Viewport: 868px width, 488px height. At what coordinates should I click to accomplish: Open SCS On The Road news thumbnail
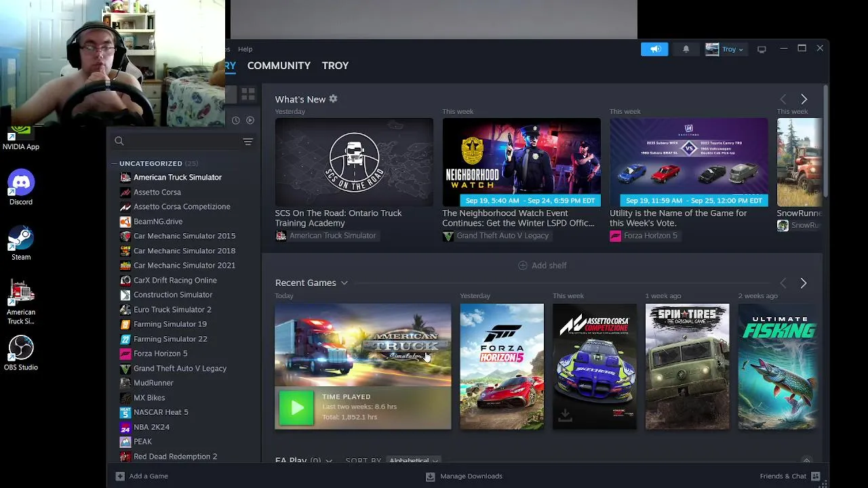click(354, 162)
